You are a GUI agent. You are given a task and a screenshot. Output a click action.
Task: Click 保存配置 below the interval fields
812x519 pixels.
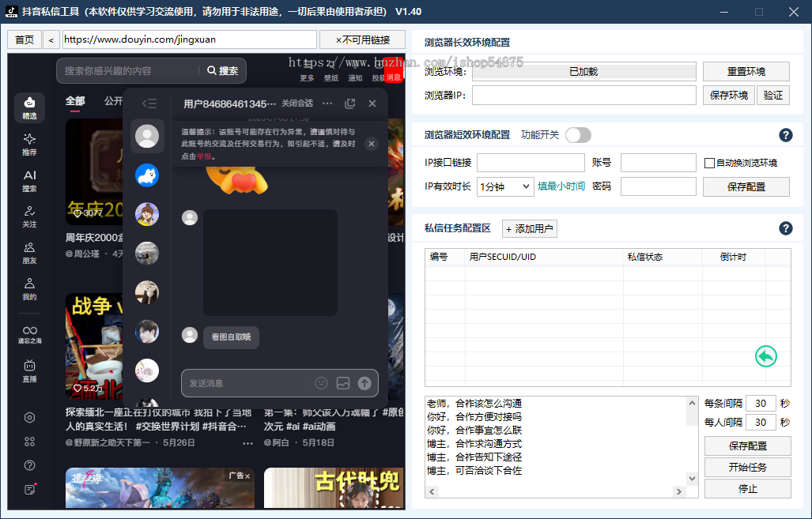[748, 446]
